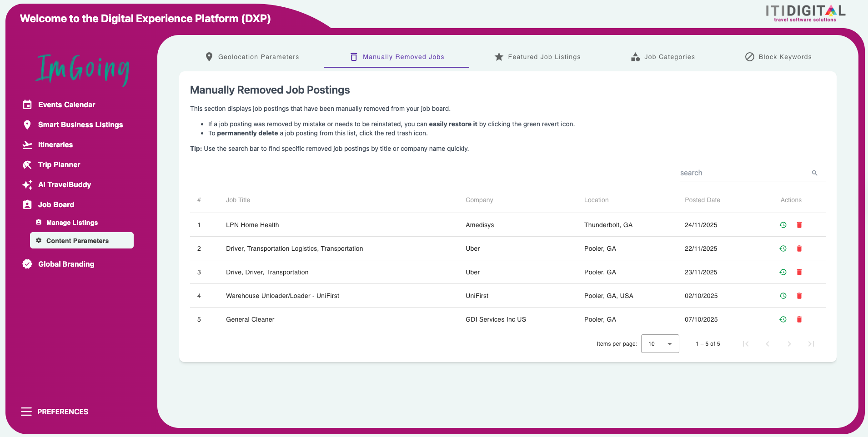Open Trip Planner in the sidebar
868x437 pixels.
pyautogui.click(x=59, y=164)
